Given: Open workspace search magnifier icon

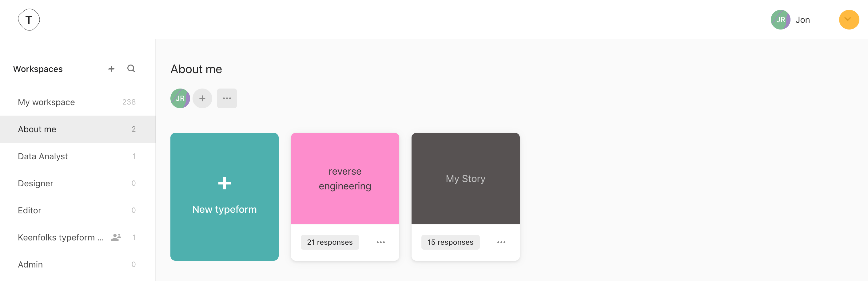Looking at the screenshot, I should pyautogui.click(x=131, y=69).
